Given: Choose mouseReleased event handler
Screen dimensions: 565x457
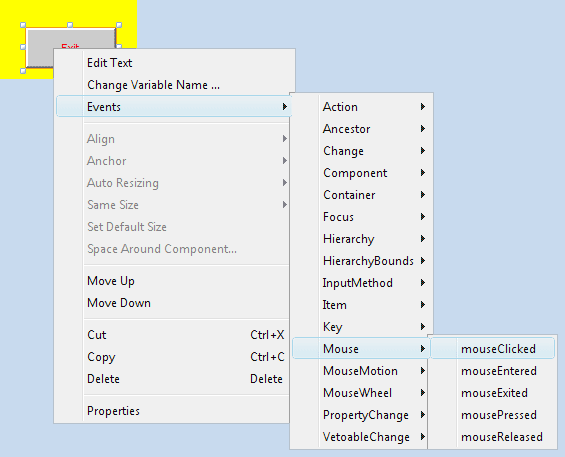Looking at the screenshot, I should coord(492,436).
